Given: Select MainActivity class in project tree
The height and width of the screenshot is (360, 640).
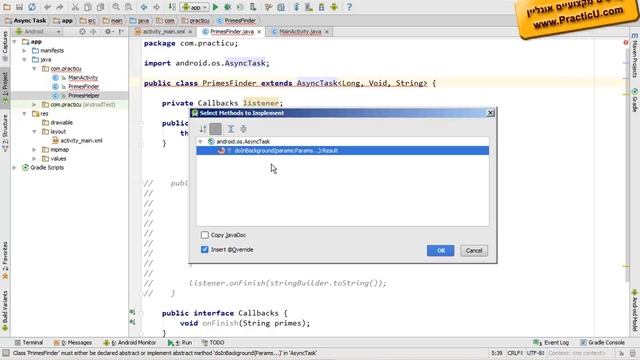Looking at the screenshot, I should pos(83,78).
